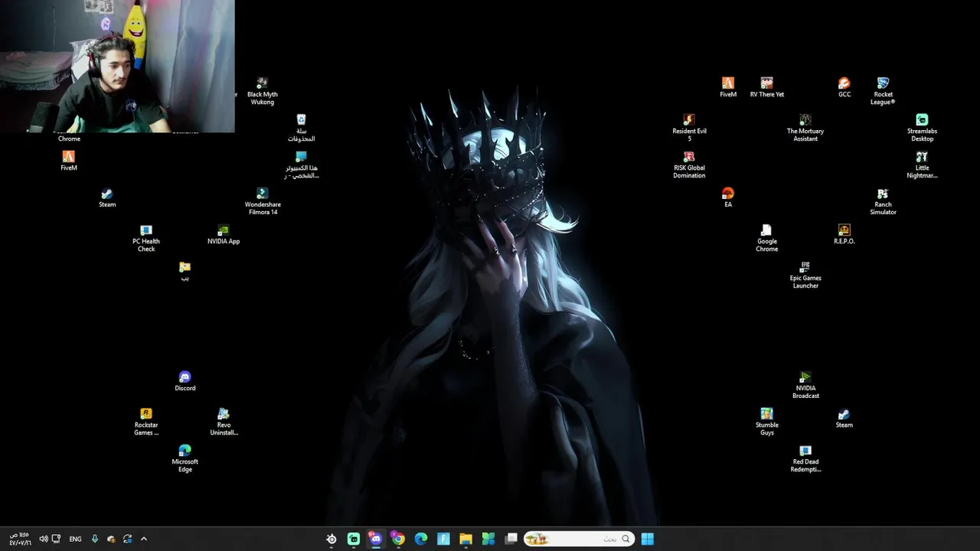Open Chrome from the taskbar
The height and width of the screenshot is (551, 980).
pyautogui.click(x=398, y=539)
